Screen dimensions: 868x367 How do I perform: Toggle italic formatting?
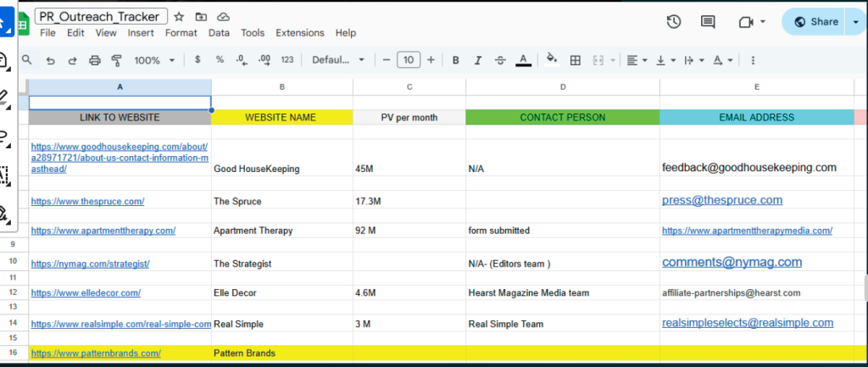tap(478, 60)
